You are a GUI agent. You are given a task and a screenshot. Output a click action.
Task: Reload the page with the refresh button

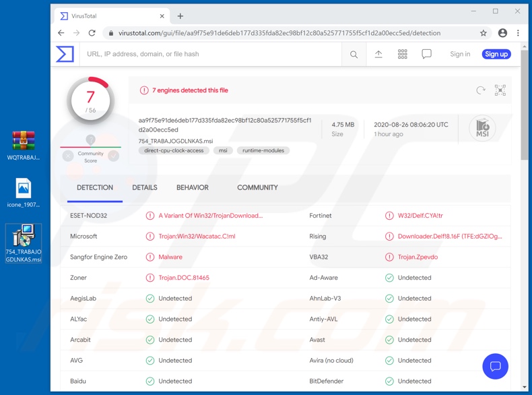(x=92, y=33)
